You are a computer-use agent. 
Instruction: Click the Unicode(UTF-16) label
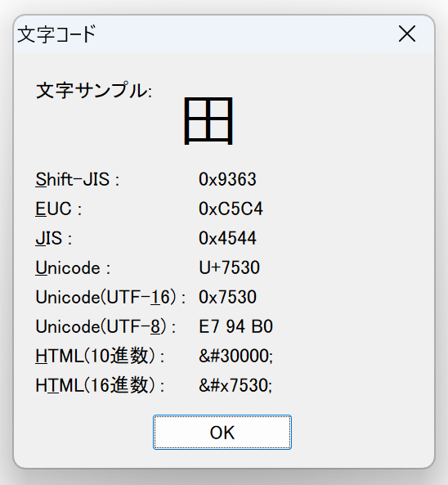click(x=110, y=297)
